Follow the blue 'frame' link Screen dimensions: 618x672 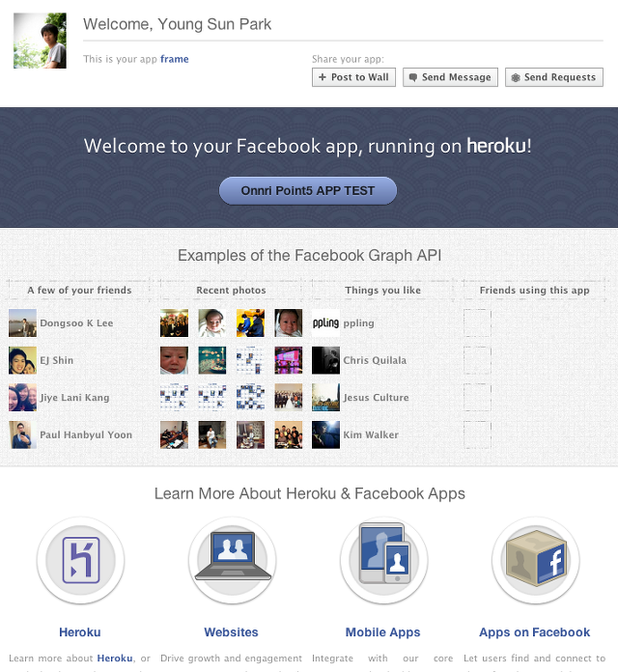pos(175,59)
